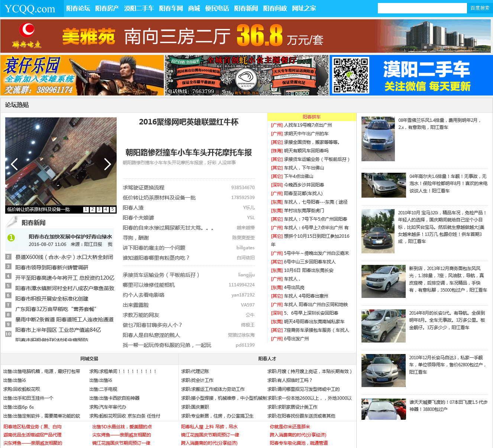This screenshot has height=448, width=493.
Task: Open news 阳春市领导到阳春新兴铸管调研
Action: click(52, 267)
